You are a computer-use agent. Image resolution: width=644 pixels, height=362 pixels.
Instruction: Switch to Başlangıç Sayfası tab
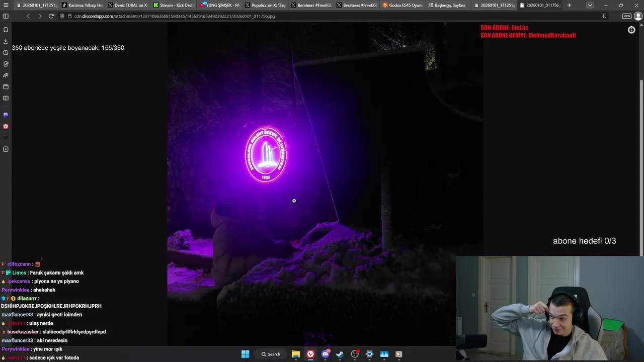click(x=447, y=5)
